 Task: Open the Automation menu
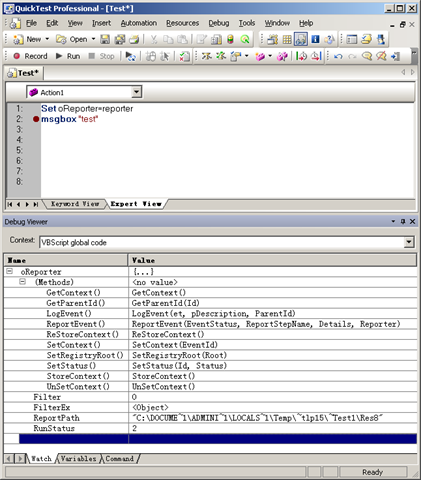click(139, 23)
